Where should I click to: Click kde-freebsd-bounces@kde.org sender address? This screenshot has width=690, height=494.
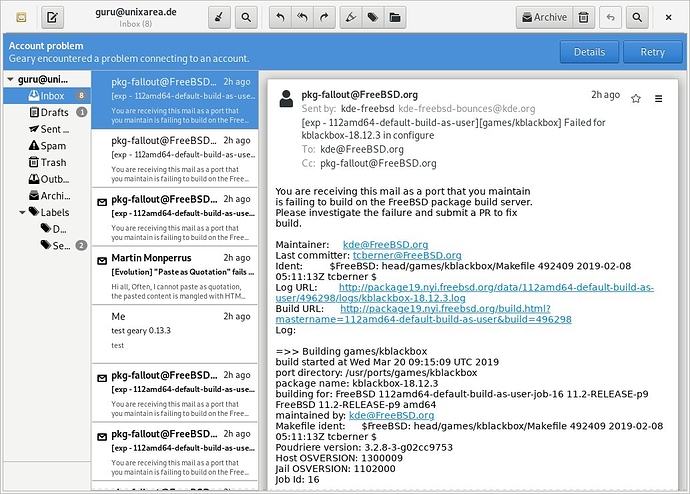tap(466, 109)
